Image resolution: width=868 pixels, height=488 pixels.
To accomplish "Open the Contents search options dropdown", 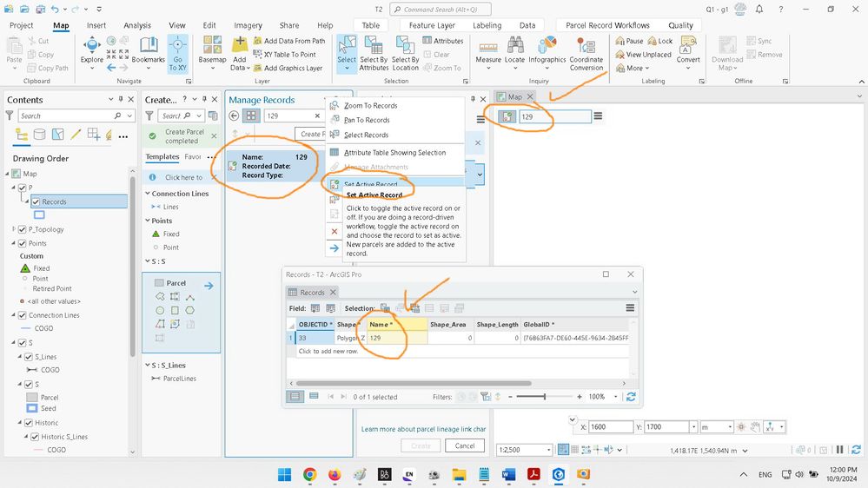I will click(x=129, y=115).
